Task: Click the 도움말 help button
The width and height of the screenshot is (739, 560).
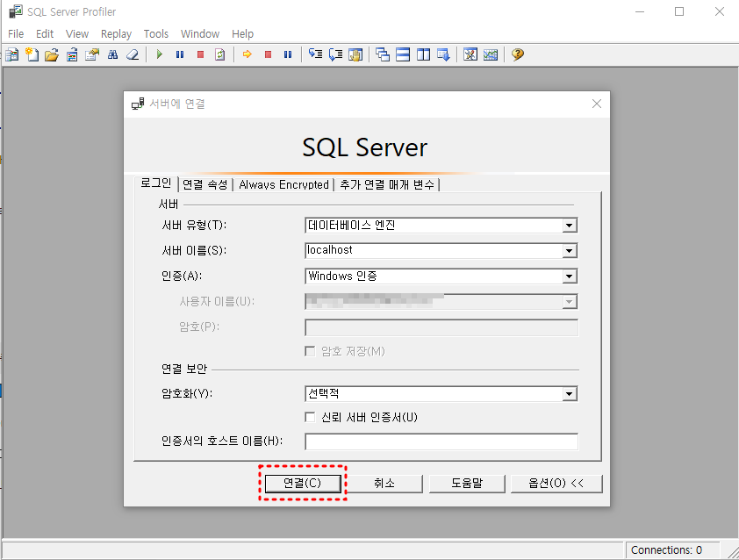Action: [467, 483]
